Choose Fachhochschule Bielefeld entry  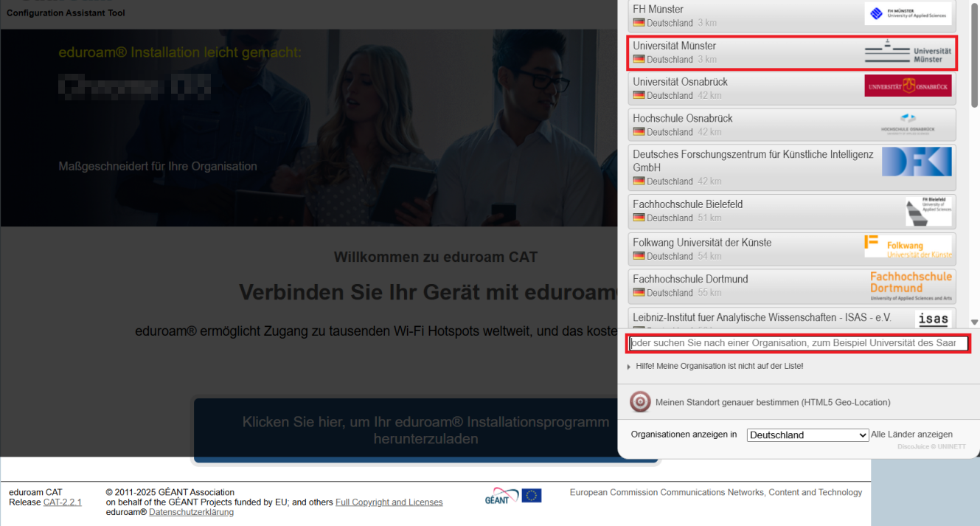point(792,211)
